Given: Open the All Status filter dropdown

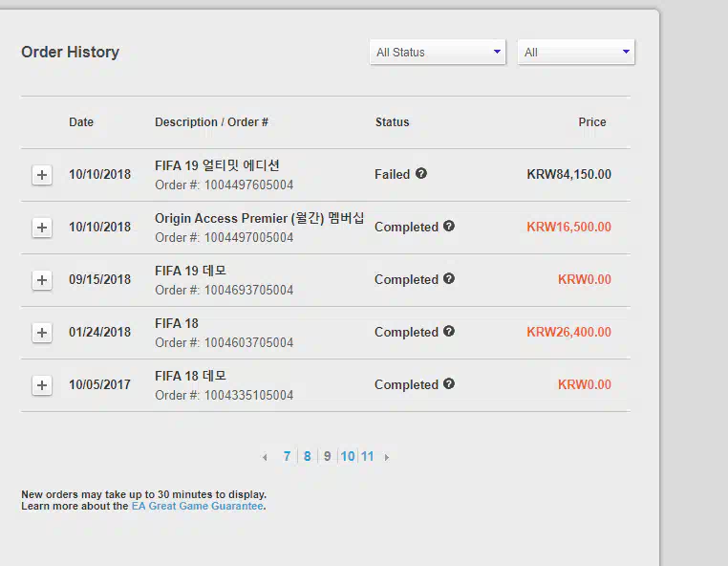Looking at the screenshot, I should click(x=438, y=52).
